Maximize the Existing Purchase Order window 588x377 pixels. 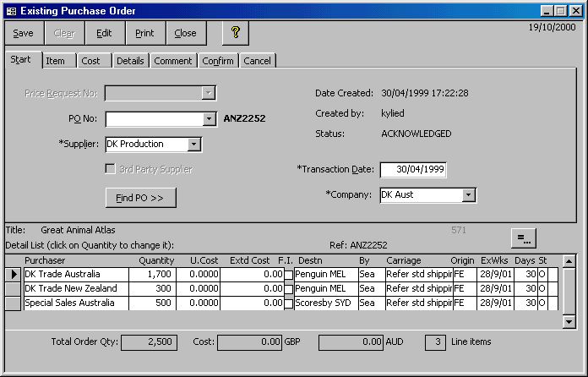(561, 11)
